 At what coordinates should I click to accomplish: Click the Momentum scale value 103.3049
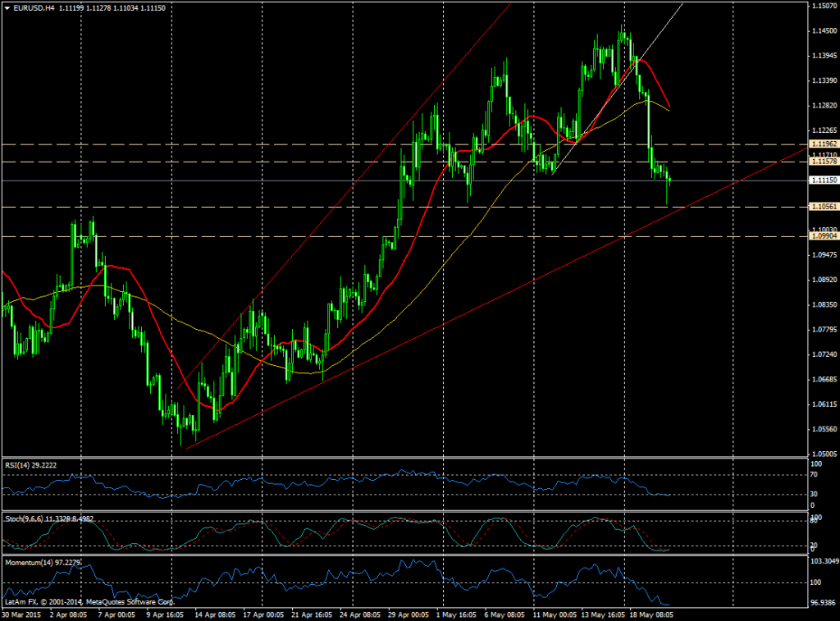823,560
